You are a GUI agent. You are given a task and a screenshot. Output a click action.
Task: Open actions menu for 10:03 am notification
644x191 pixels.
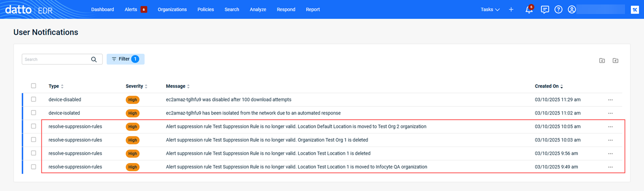tap(610, 140)
